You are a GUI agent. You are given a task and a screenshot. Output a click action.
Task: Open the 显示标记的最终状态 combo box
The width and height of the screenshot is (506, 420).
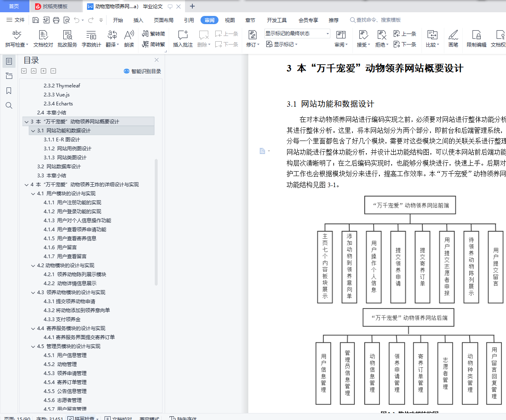297,34
